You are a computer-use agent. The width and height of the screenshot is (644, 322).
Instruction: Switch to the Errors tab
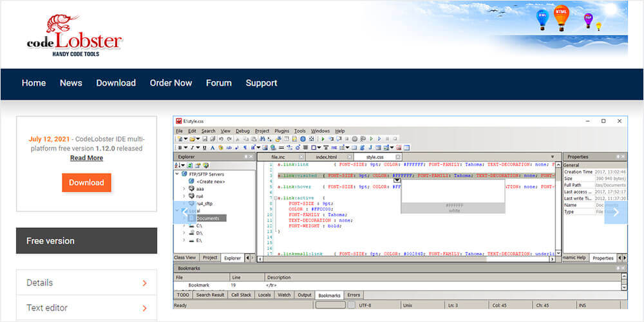[x=353, y=295]
